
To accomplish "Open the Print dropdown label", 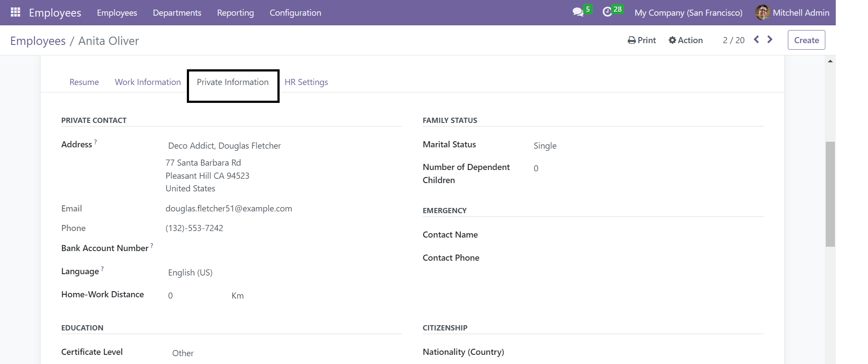I will (647, 40).
